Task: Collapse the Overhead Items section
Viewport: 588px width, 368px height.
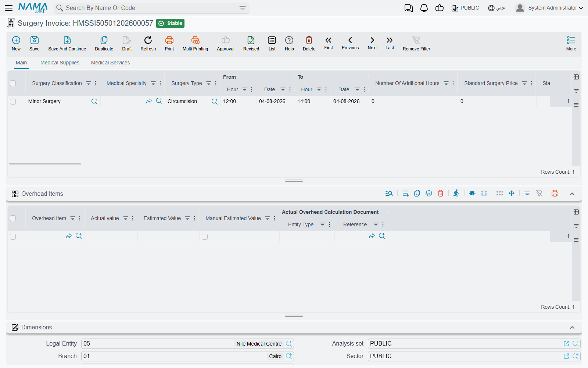Action: pyautogui.click(x=572, y=194)
